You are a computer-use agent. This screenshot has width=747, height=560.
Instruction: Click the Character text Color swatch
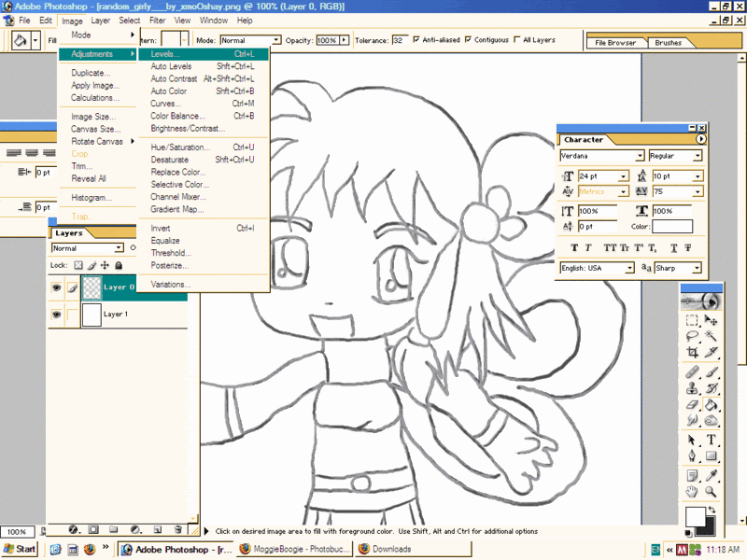coord(671,227)
